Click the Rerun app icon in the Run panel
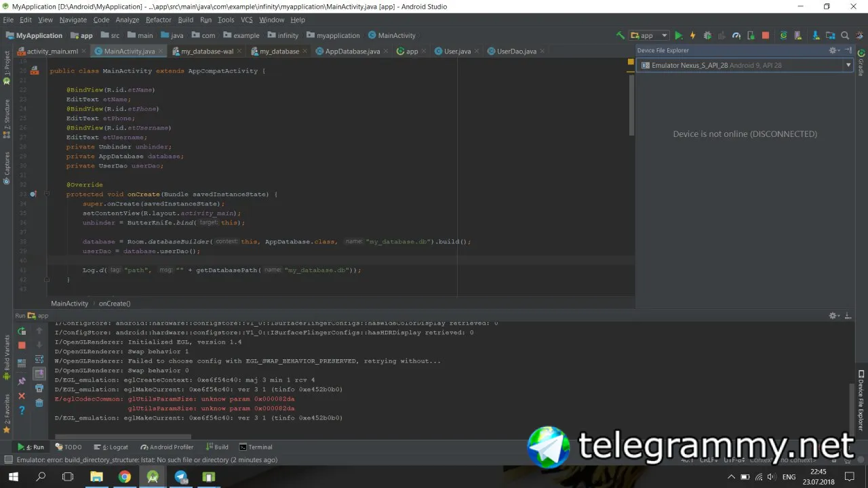This screenshot has height=488, width=868. [22, 331]
